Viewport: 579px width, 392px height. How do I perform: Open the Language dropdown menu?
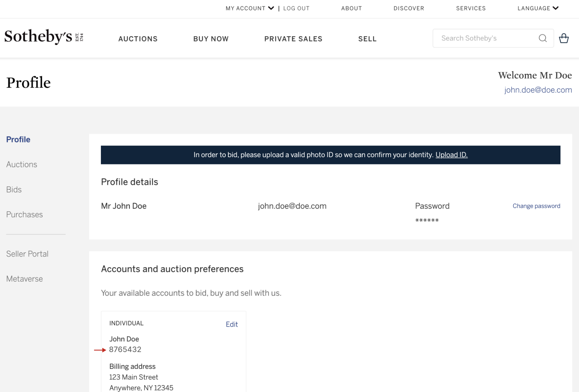coord(538,8)
